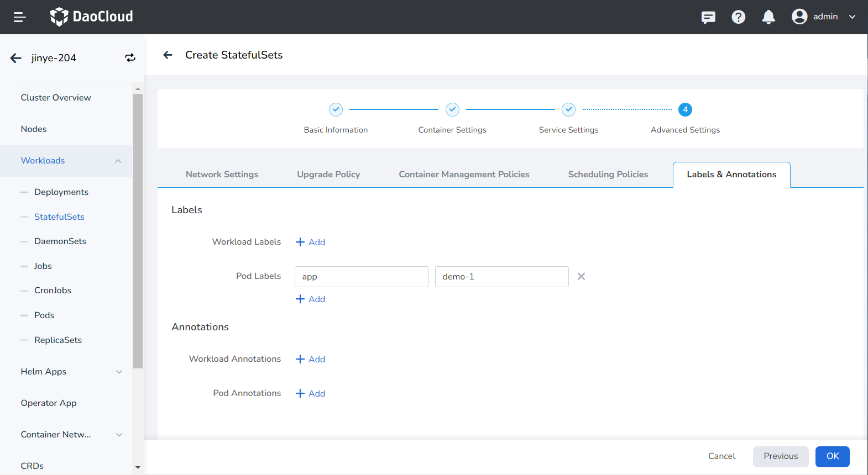Viewport: 868px width, 475px height.
Task: Select Deployments in the sidebar
Action: 61,192
